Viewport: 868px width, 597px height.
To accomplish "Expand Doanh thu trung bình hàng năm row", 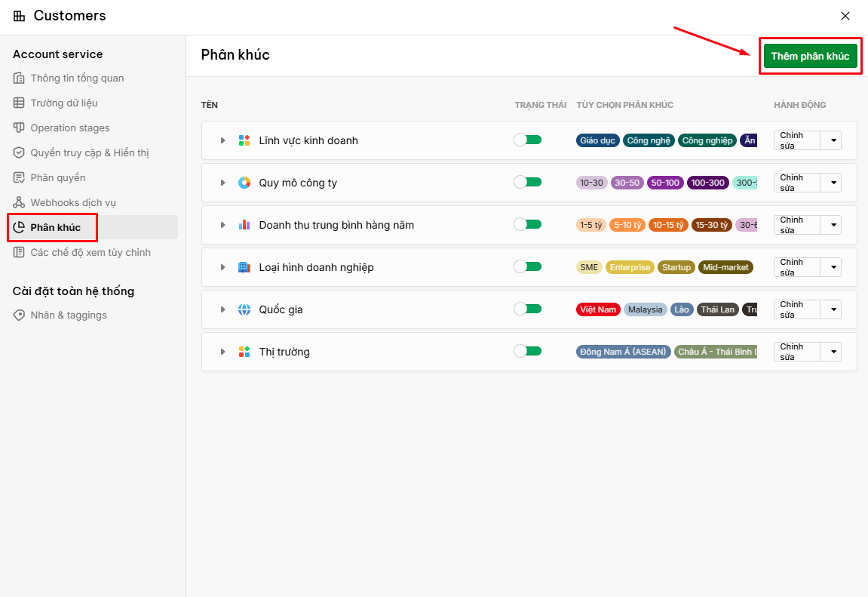I will click(222, 225).
